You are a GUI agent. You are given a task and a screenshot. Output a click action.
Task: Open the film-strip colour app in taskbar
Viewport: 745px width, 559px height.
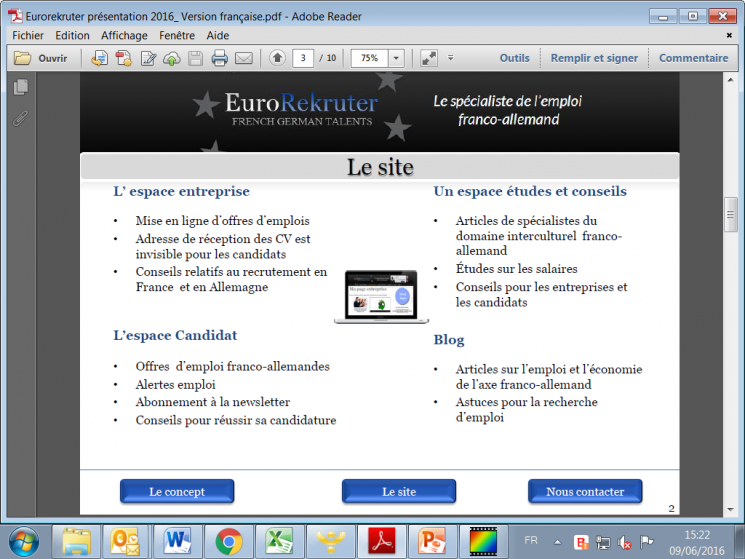pos(483,542)
